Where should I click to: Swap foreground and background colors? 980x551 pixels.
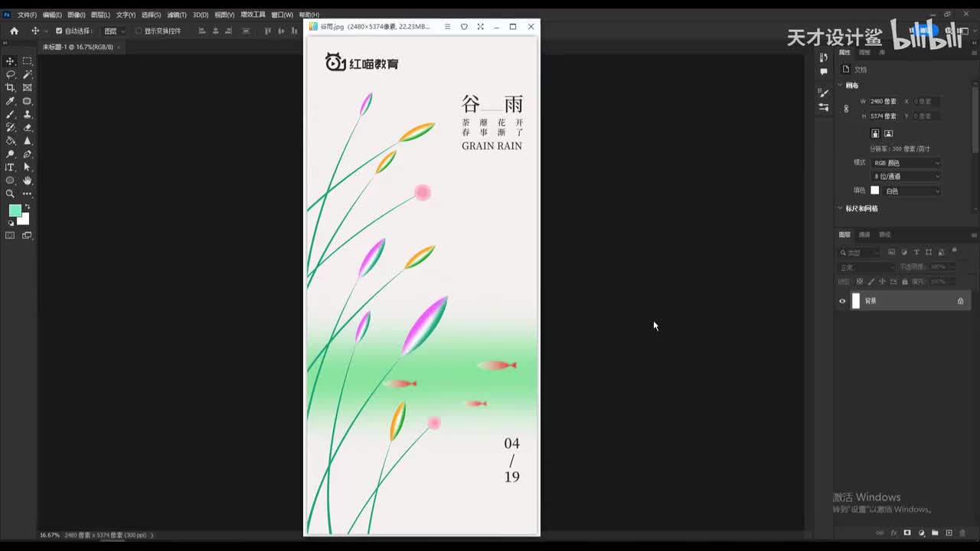pos(28,207)
